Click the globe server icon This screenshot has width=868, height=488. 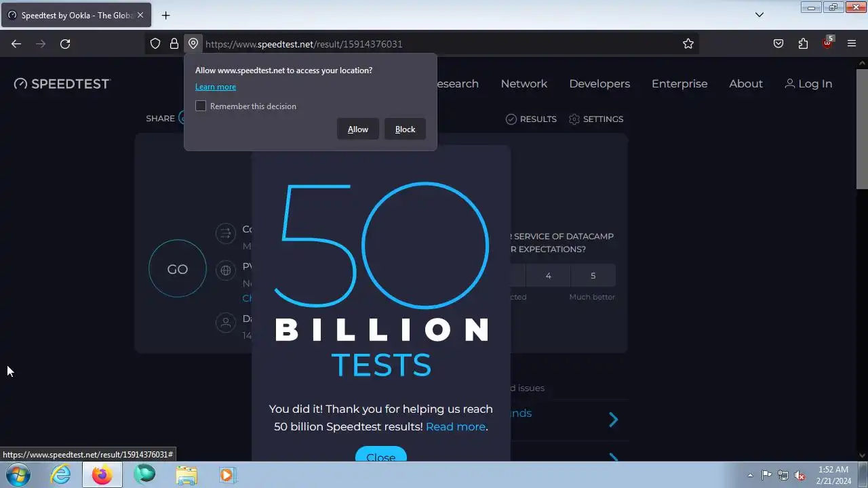click(225, 270)
